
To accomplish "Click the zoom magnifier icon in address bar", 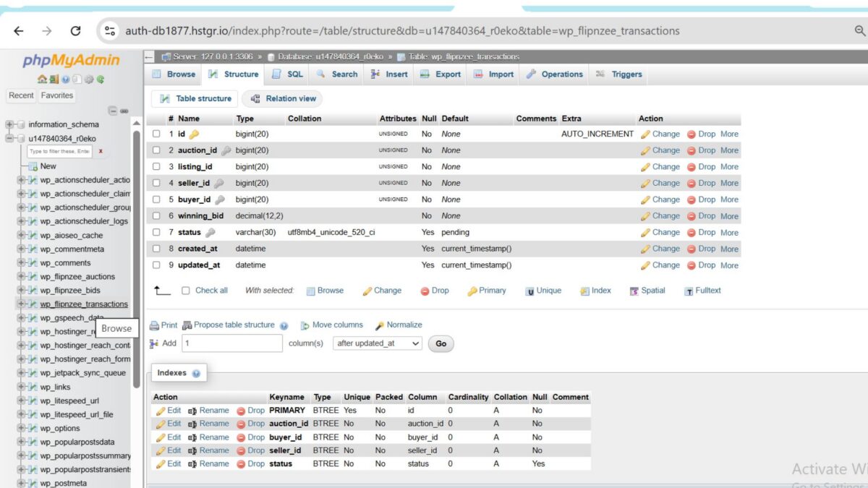I will 859,31.
